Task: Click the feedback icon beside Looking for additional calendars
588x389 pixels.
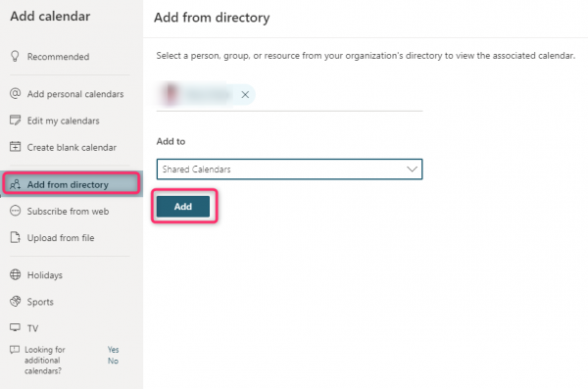Action: coord(15,350)
